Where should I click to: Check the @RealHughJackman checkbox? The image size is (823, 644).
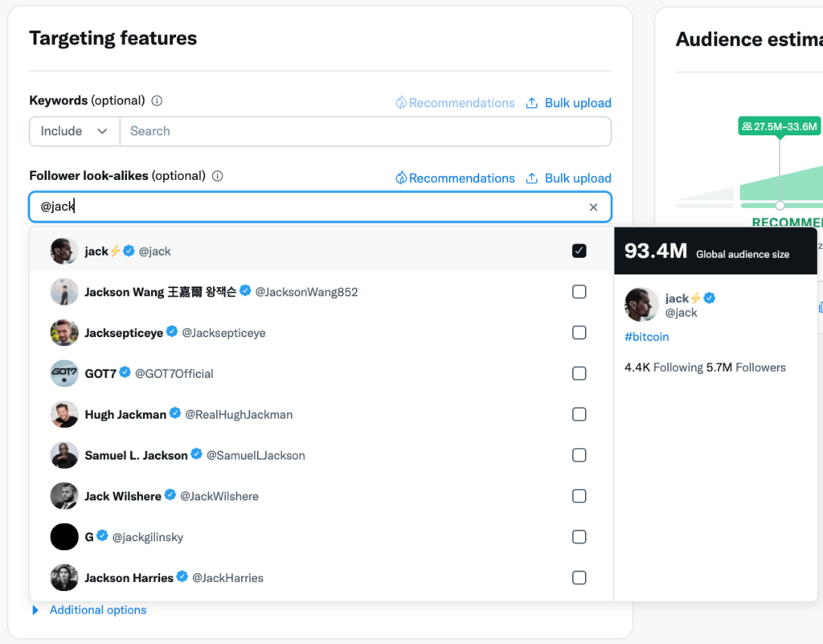click(579, 414)
